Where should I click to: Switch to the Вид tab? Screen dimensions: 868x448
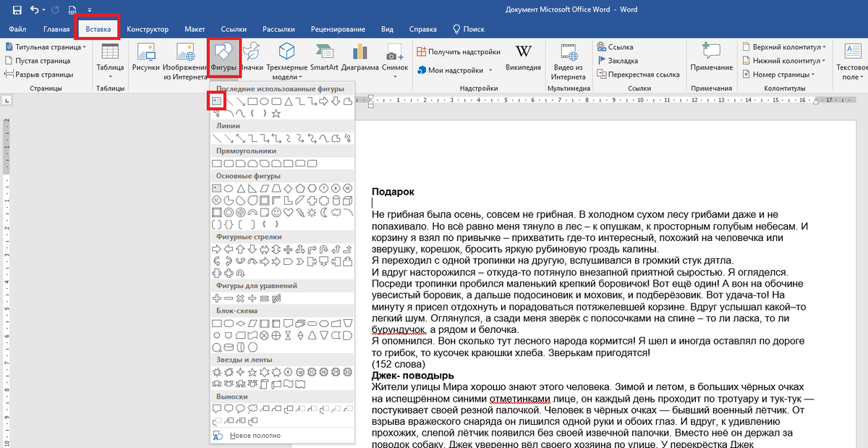(x=387, y=29)
